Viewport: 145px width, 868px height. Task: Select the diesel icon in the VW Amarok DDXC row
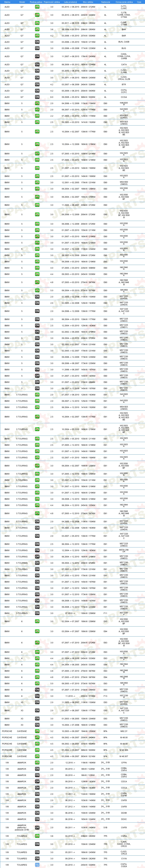(37, 820)
